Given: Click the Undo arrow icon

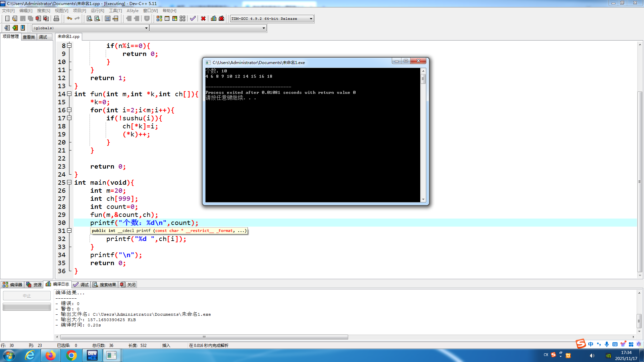Looking at the screenshot, I should [69, 18].
